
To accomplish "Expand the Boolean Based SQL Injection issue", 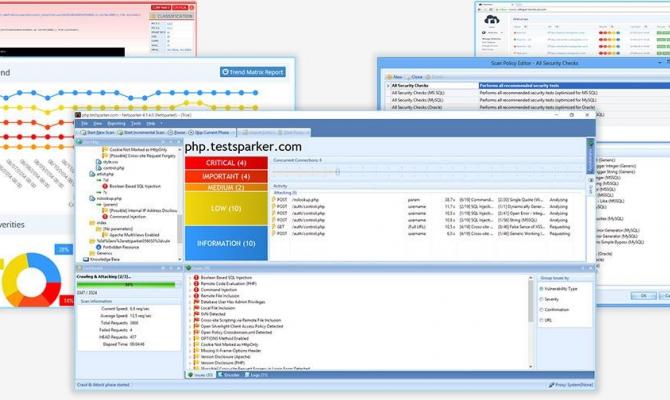I will point(191,277).
